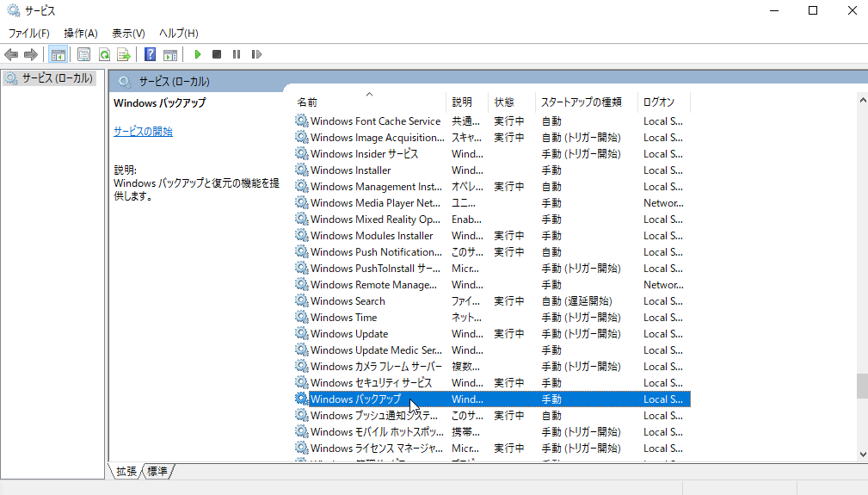The height and width of the screenshot is (495, 868).
Task: Select gear icon of Windows Font Cache Service
Action: [x=301, y=121]
